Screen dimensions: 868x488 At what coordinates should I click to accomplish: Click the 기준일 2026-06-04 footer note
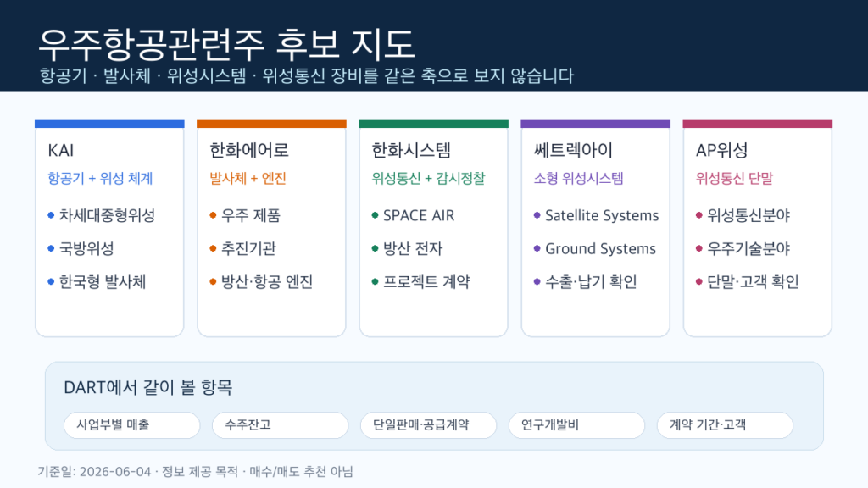pyautogui.click(x=196, y=471)
